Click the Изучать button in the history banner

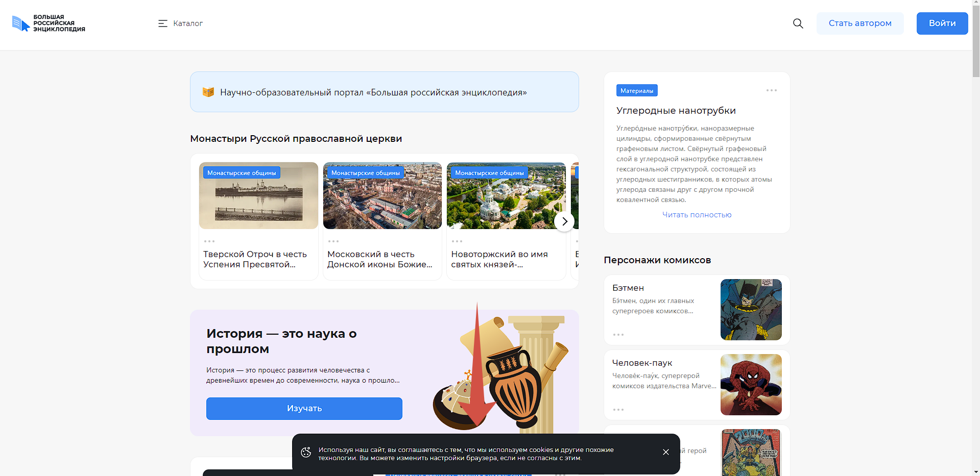click(x=304, y=408)
